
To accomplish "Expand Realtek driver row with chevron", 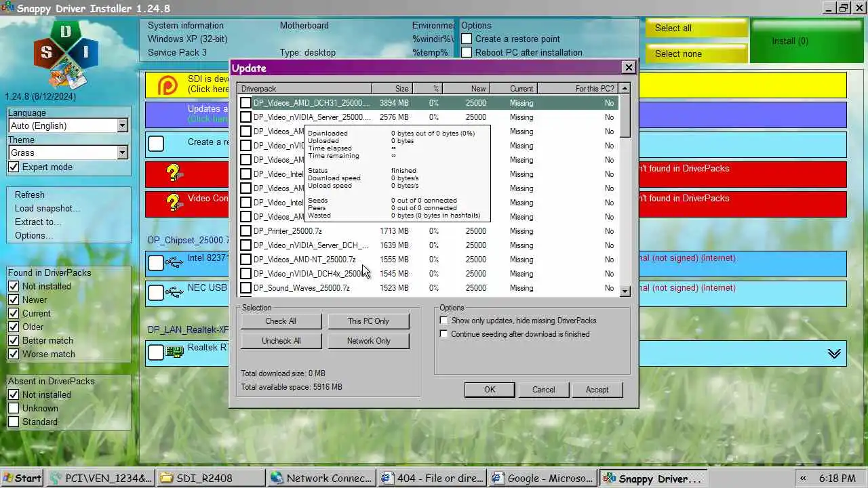I will coord(834,354).
